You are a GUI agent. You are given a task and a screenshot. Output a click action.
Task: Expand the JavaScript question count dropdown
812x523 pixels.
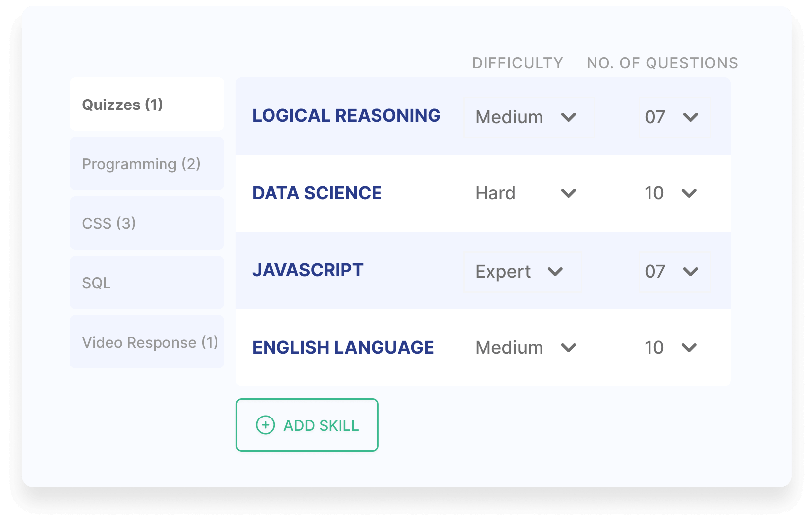[671, 271]
